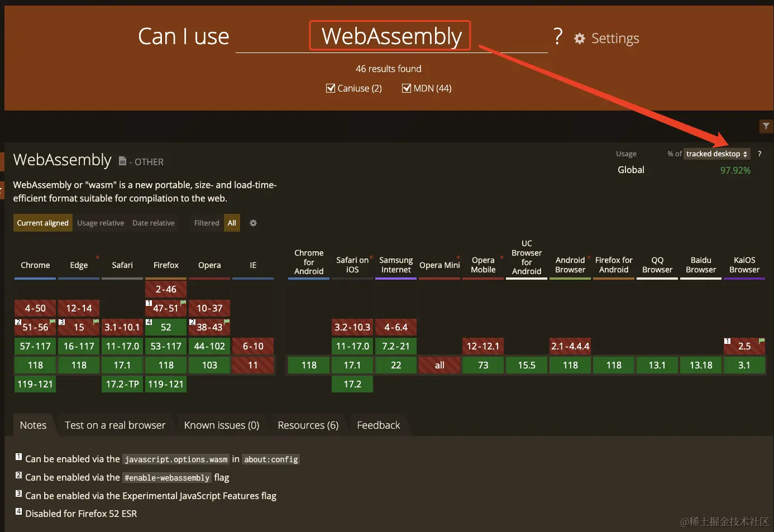Toggle the MDN (44) checkbox
This screenshot has width=774, height=532.
pyautogui.click(x=407, y=88)
